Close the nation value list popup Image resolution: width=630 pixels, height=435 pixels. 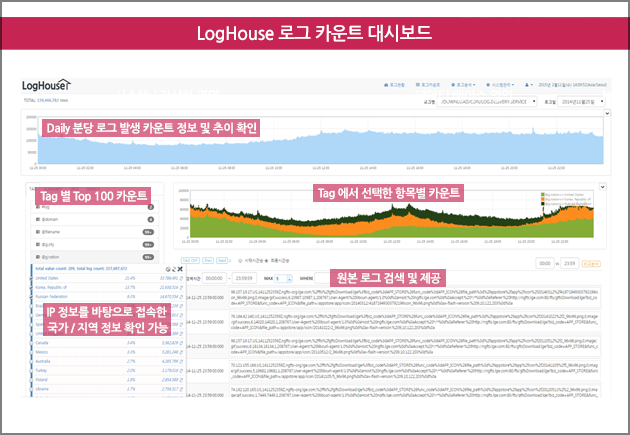[x=180, y=269]
